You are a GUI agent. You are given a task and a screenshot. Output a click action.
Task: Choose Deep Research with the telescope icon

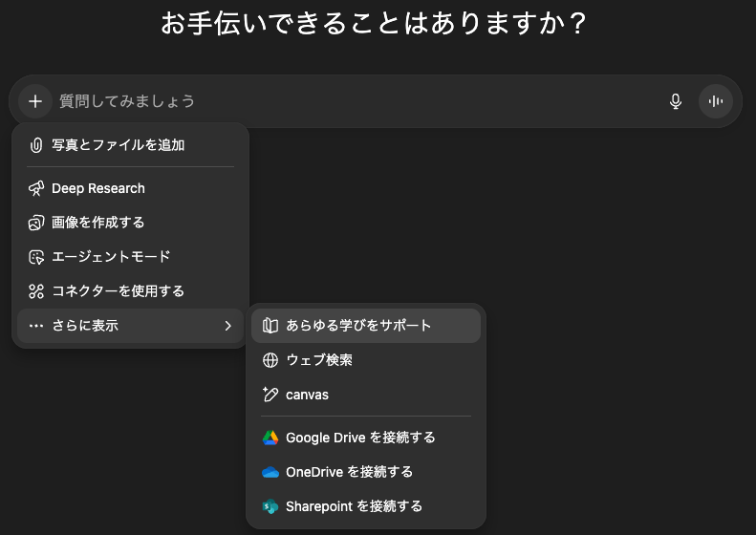[36, 188]
